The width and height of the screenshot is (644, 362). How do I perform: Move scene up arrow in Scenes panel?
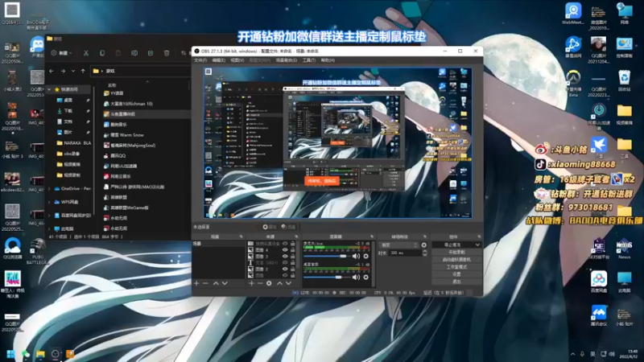(x=216, y=283)
